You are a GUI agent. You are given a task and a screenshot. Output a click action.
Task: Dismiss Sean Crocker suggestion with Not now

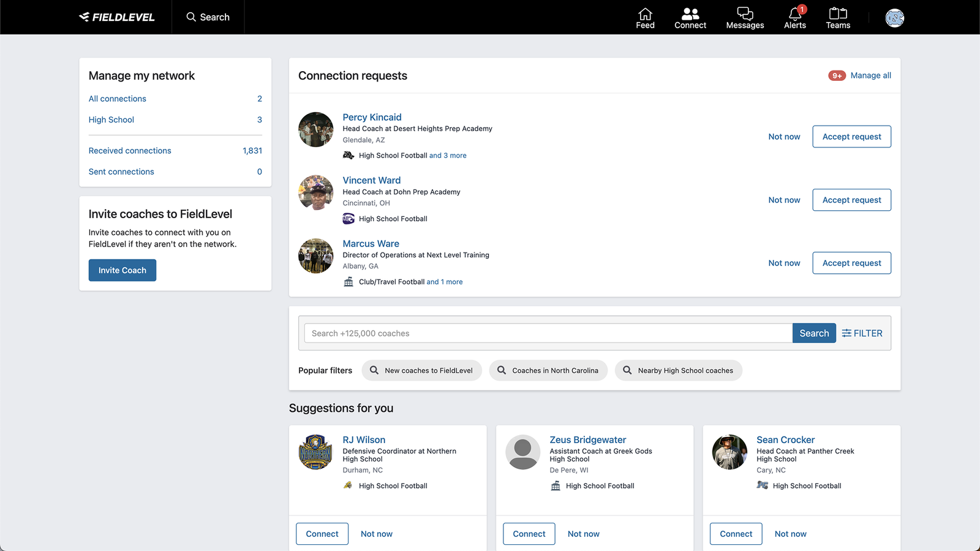pyautogui.click(x=791, y=534)
